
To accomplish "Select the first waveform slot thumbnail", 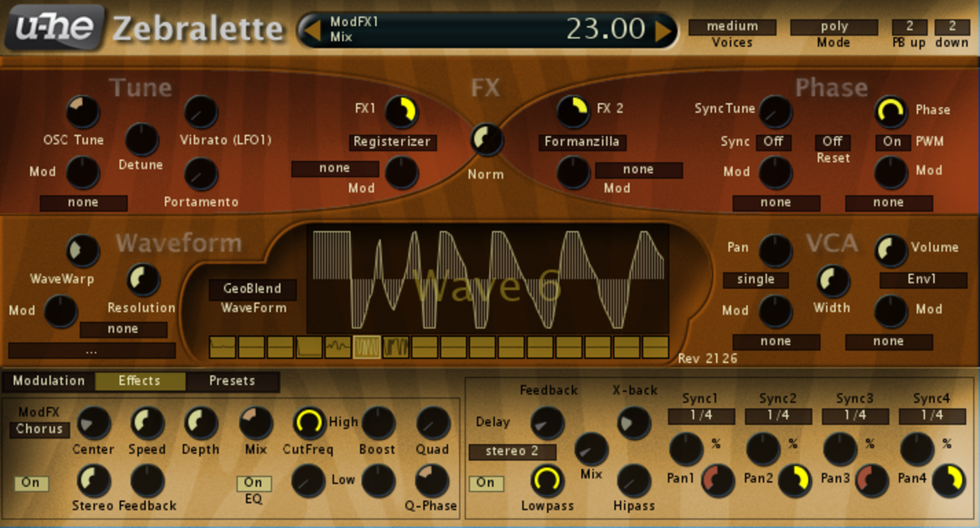I will coord(223,347).
